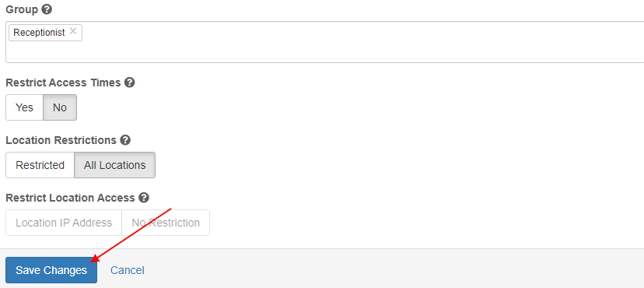Choose No for Restrict Access Times
The height and width of the screenshot is (288, 644).
(x=60, y=107)
